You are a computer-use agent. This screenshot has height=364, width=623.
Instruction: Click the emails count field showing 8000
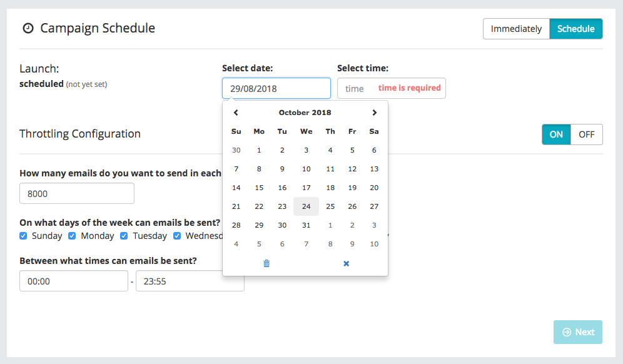(77, 193)
